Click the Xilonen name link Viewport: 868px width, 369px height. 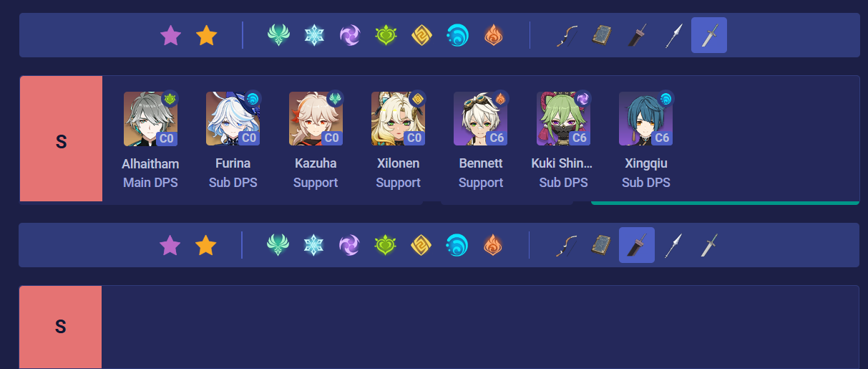pos(398,163)
